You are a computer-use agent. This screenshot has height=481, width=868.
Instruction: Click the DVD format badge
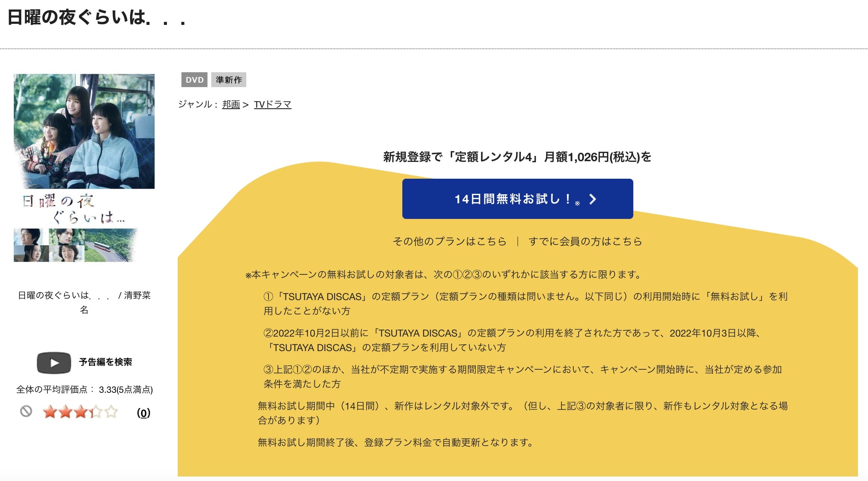(195, 79)
